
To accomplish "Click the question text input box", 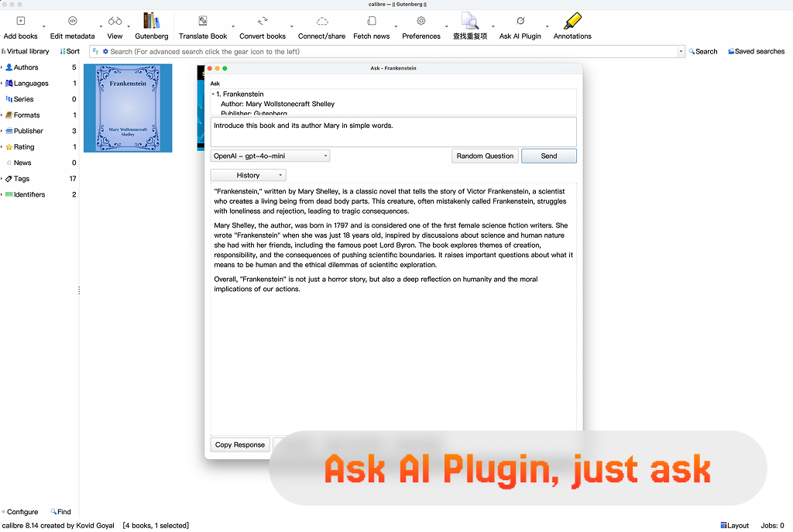I will [x=393, y=132].
